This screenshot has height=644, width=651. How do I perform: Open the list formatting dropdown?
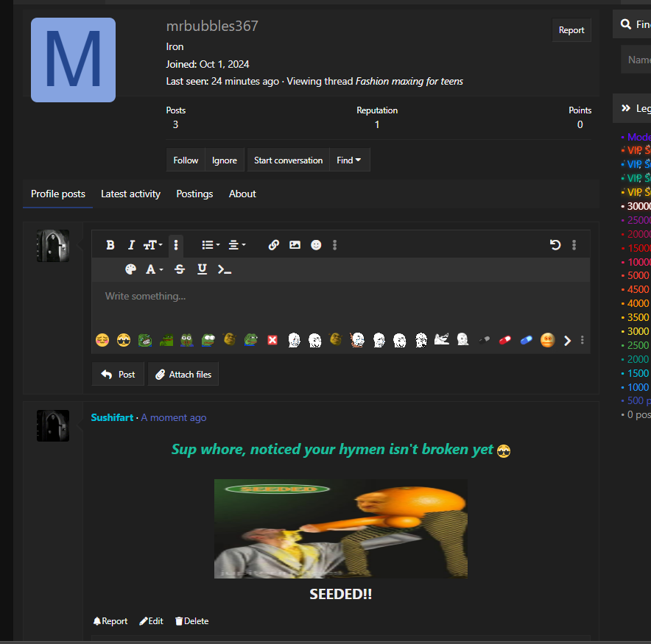(x=211, y=245)
